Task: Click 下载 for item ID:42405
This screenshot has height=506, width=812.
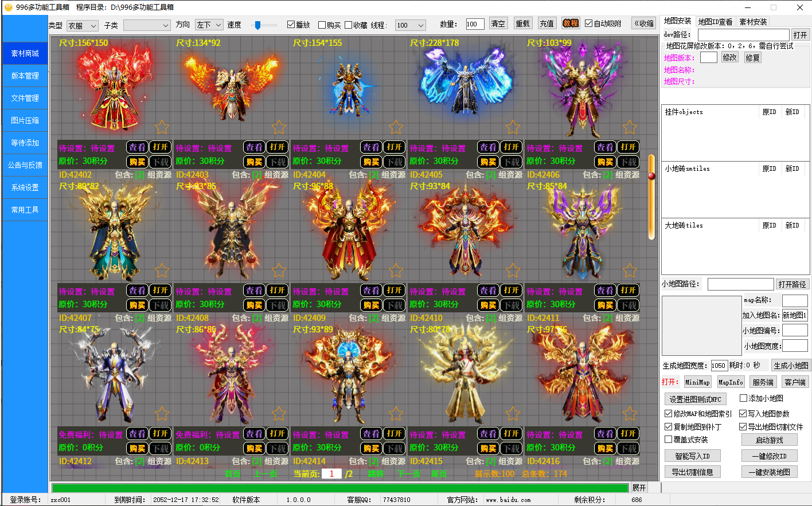Action: click(x=512, y=162)
